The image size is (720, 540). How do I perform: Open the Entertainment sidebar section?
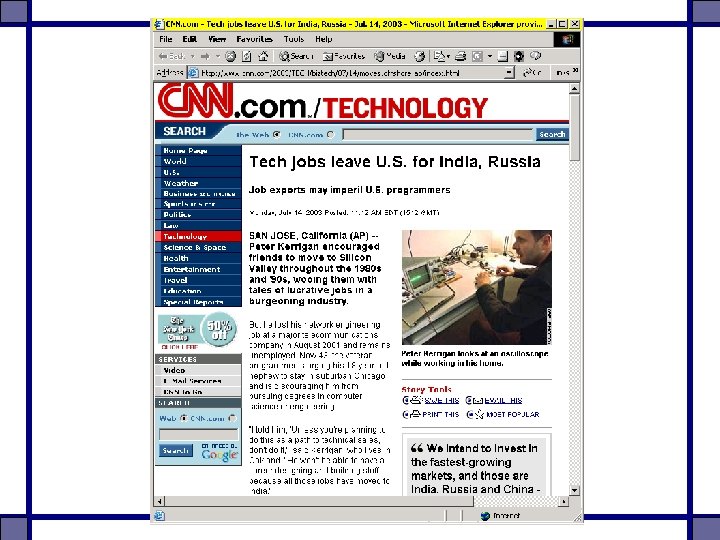pos(198,270)
